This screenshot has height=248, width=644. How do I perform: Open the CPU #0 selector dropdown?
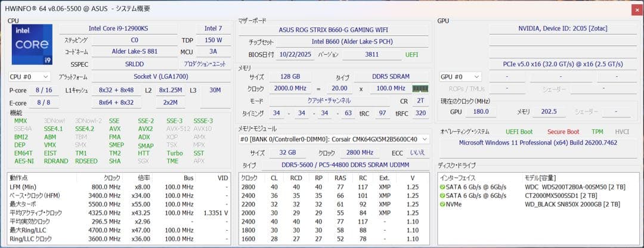[x=30, y=76]
